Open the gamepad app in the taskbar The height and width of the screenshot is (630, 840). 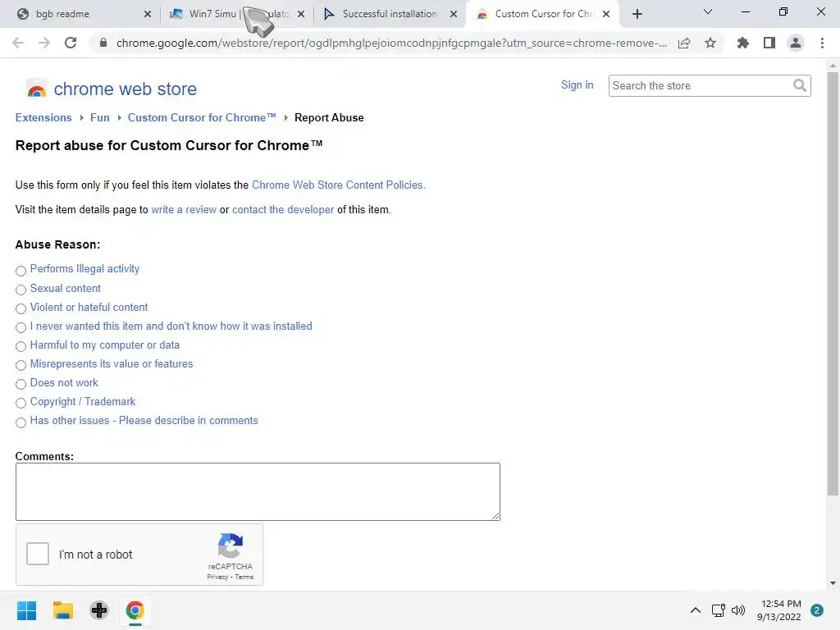[99, 610]
